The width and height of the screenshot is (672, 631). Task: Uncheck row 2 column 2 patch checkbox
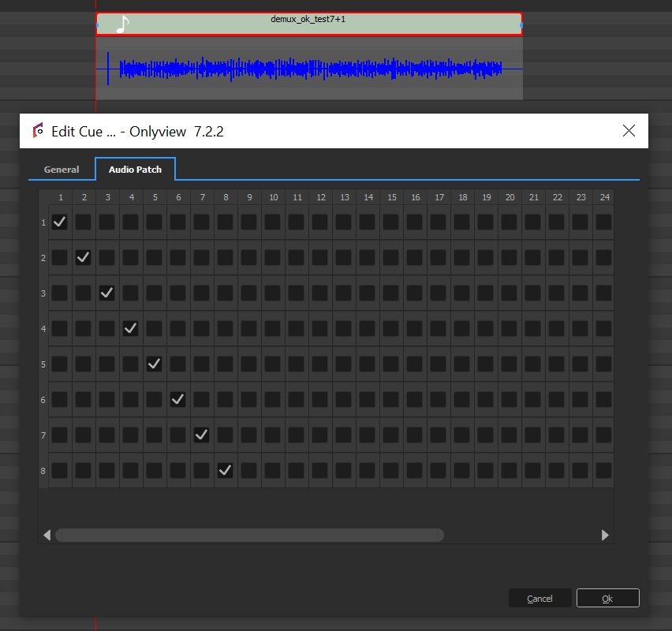point(84,257)
